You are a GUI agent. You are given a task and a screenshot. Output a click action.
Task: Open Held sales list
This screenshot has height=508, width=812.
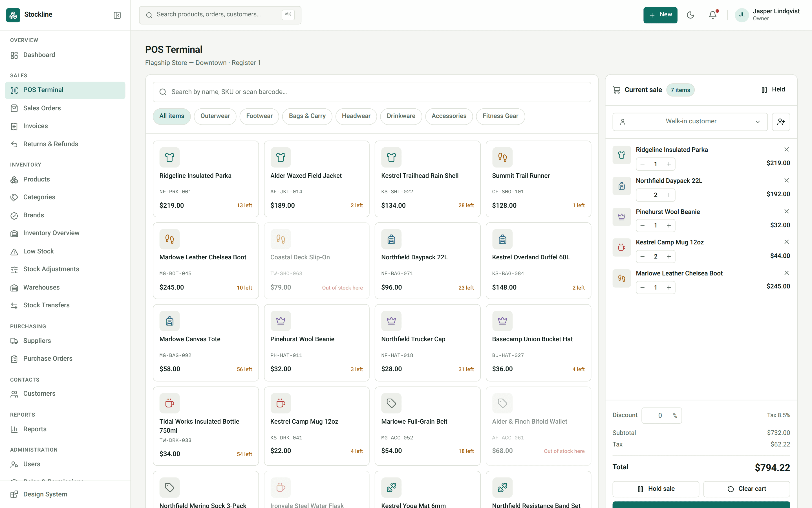pyautogui.click(x=773, y=90)
